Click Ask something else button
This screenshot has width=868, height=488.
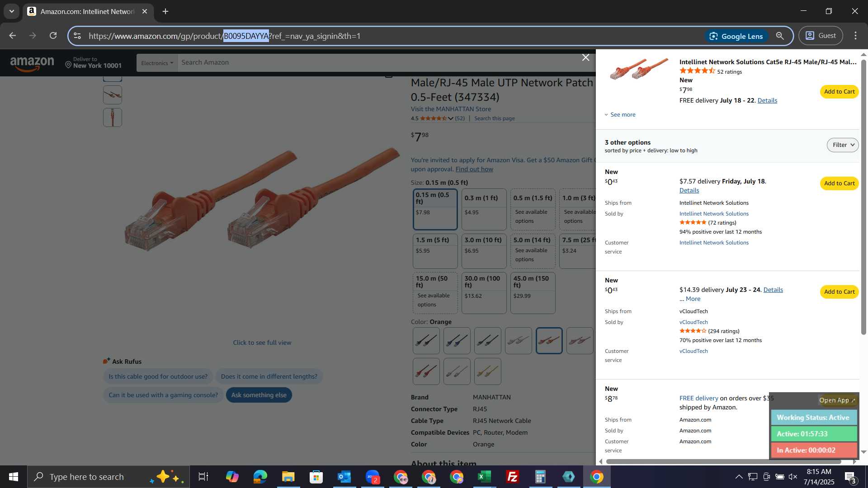coord(259,395)
